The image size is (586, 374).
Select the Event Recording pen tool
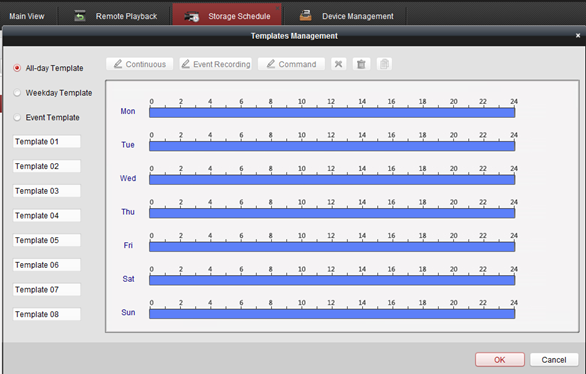(x=215, y=64)
